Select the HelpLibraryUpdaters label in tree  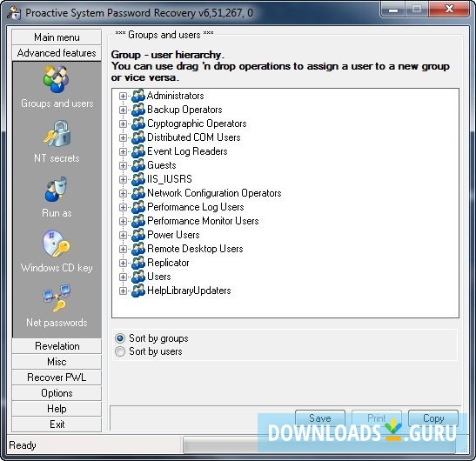point(189,291)
